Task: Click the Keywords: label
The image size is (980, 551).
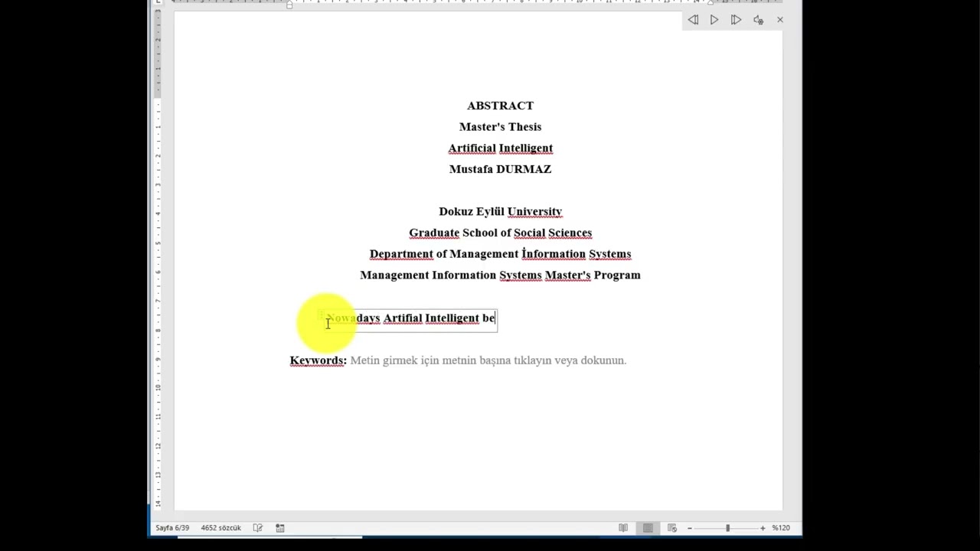Action: 318,360
